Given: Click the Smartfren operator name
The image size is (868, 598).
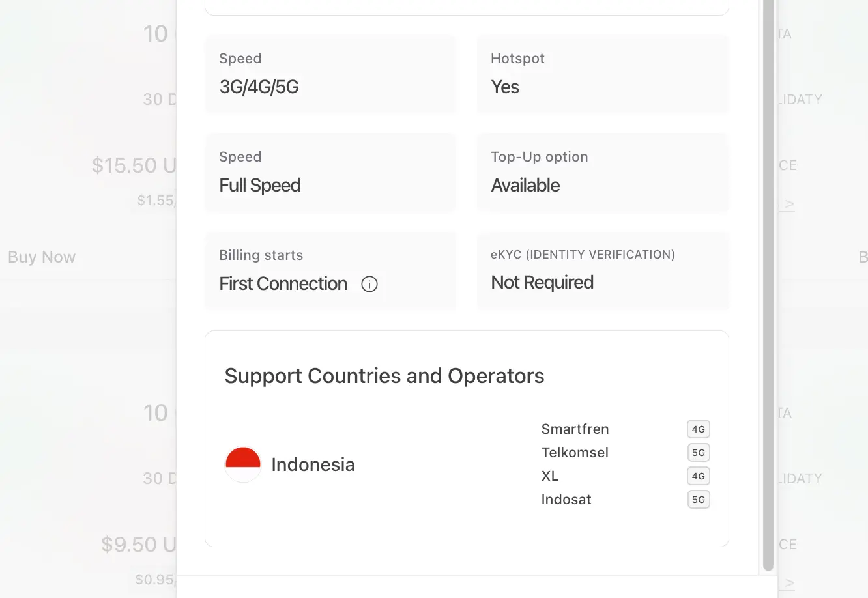Looking at the screenshot, I should tap(575, 429).
